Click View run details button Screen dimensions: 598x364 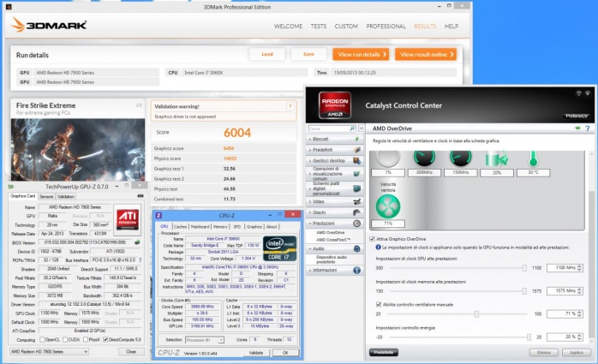pyautogui.click(x=361, y=54)
